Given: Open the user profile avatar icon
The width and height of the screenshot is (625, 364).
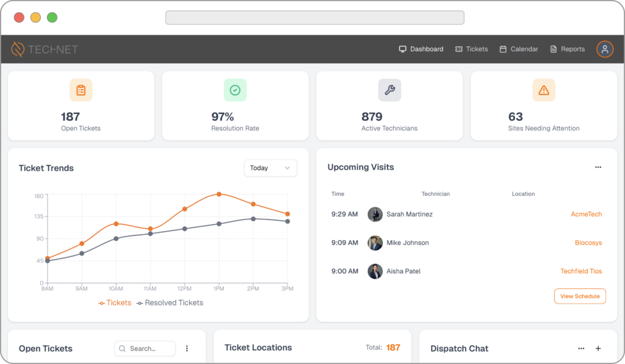Looking at the screenshot, I should coord(604,49).
